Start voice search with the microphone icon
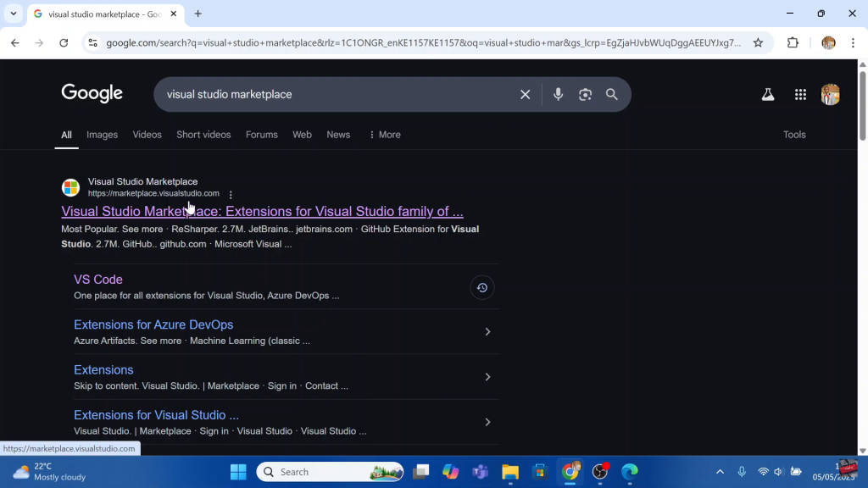The height and width of the screenshot is (488, 868). coord(558,95)
